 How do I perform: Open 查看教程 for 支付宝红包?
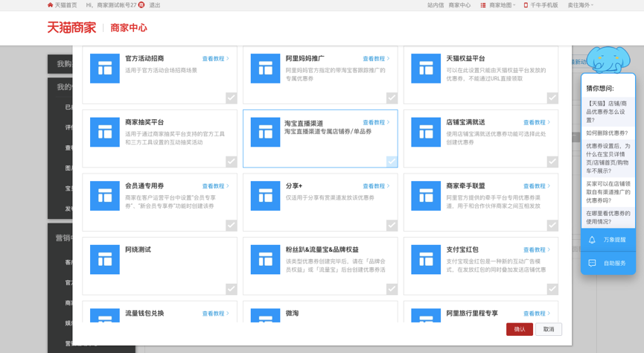pyautogui.click(x=537, y=249)
